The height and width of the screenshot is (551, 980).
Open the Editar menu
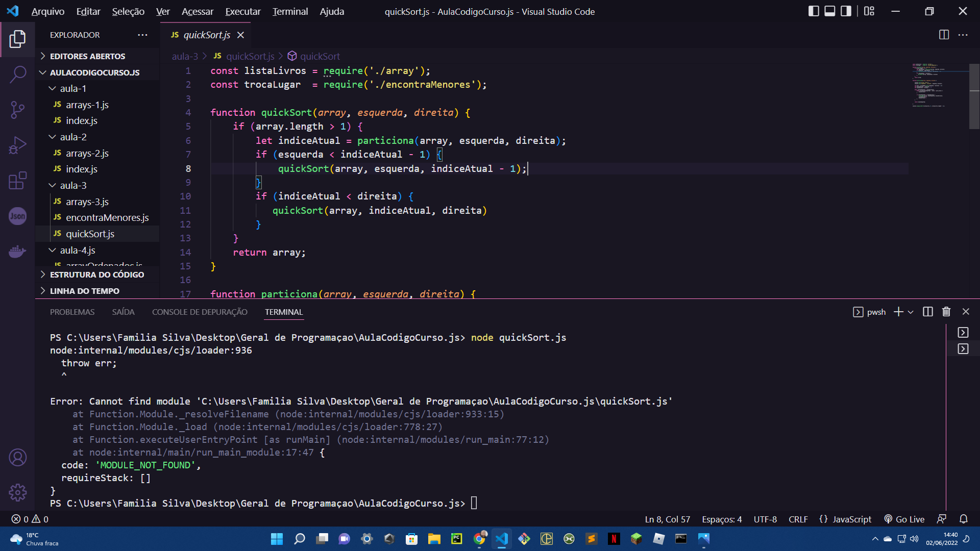coord(88,11)
